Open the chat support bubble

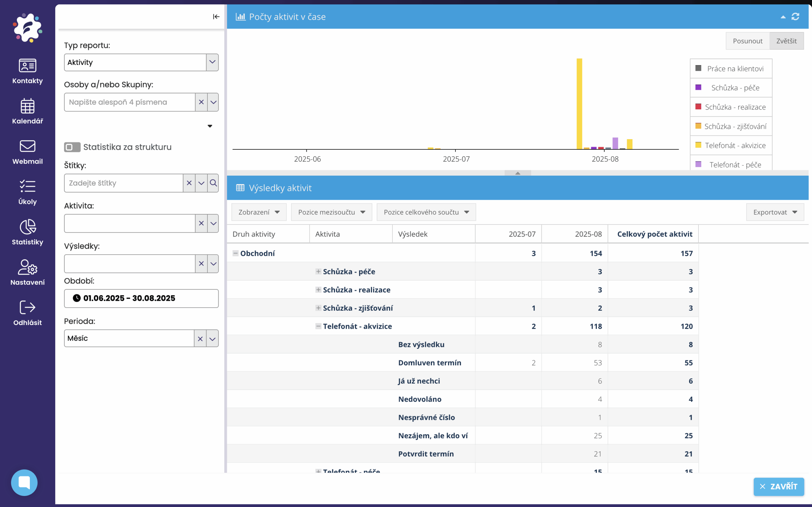24,482
